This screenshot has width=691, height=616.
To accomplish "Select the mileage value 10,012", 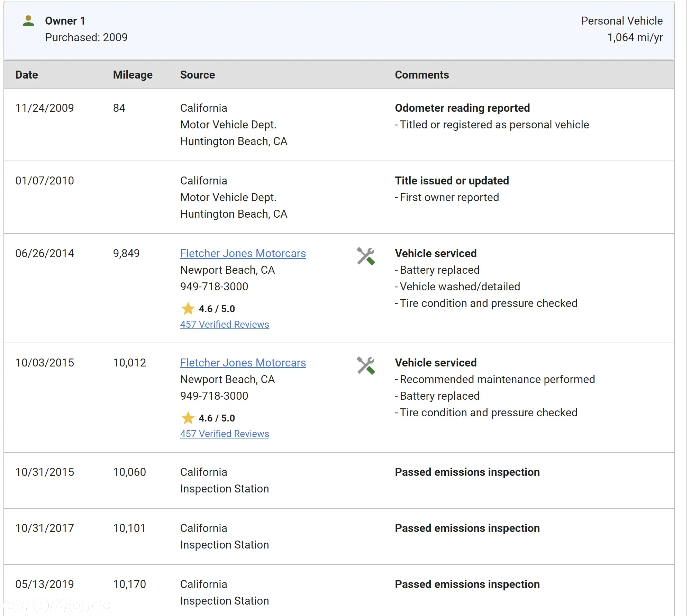I will 129,363.
